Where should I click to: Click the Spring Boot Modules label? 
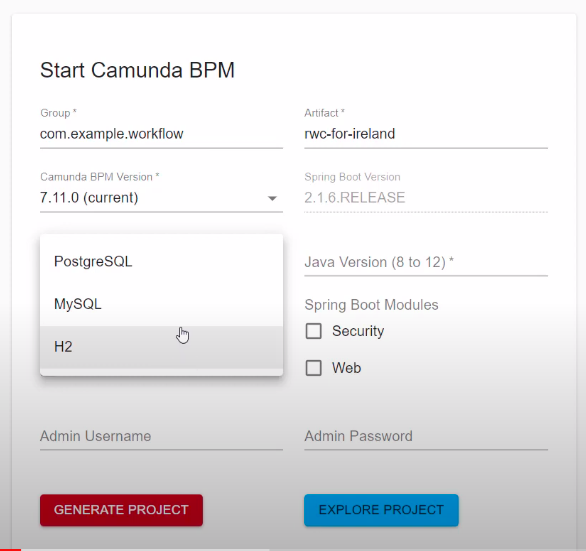(371, 305)
